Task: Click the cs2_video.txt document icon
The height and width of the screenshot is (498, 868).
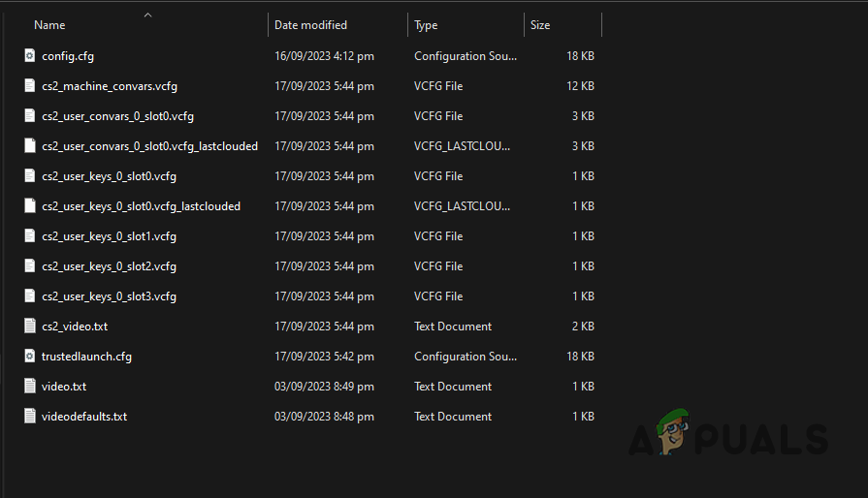Action: (30, 326)
